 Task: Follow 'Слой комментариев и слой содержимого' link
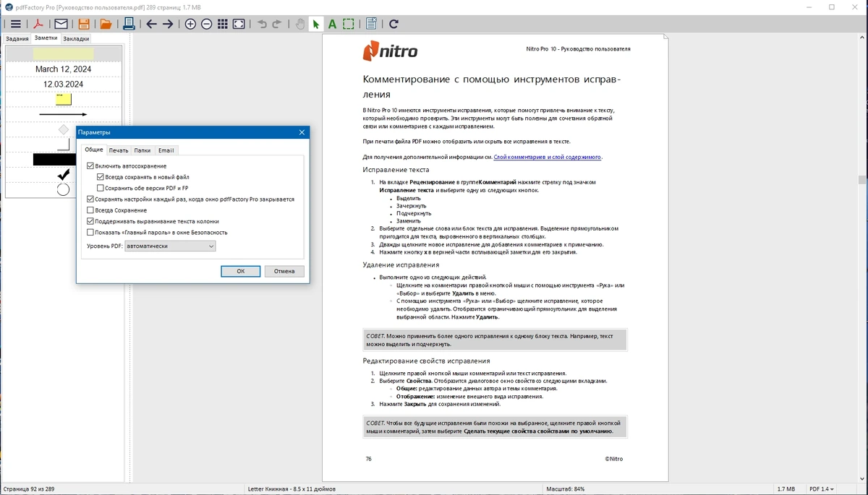(548, 157)
